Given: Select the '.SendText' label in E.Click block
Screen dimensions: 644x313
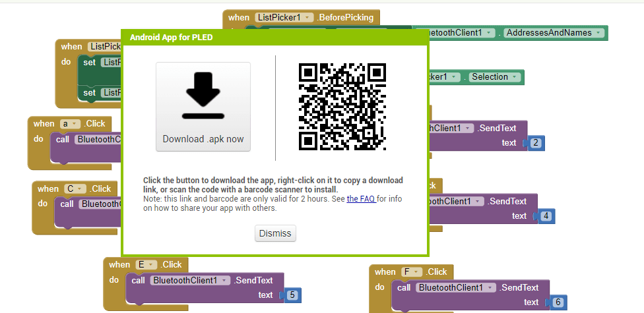Looking at the screenshot, I should coord(253,280).
